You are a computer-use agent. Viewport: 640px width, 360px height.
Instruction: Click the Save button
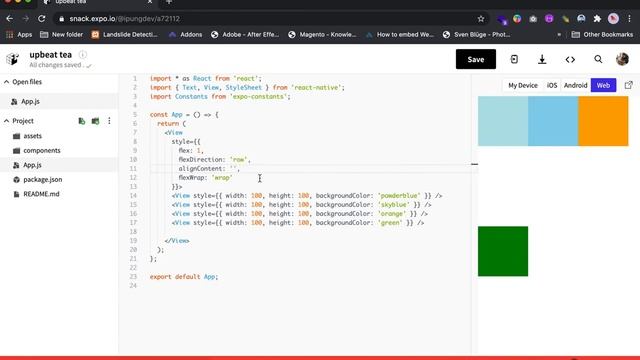(476, 59)
